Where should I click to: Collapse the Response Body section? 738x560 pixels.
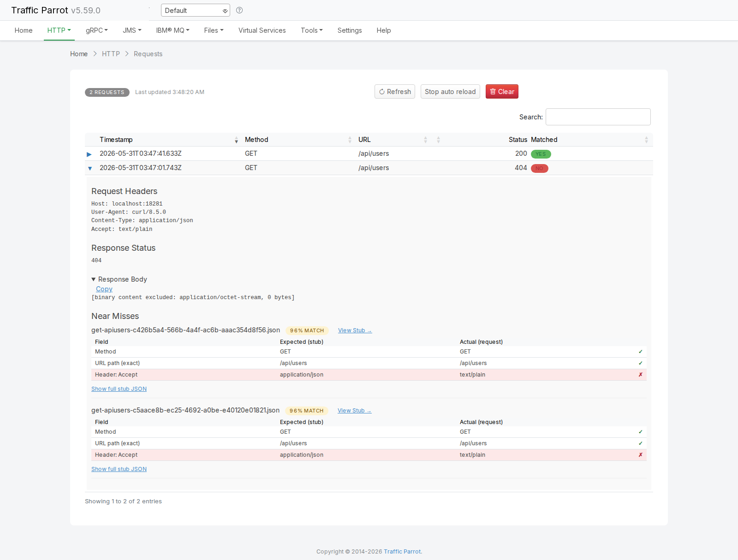[119, 279]
